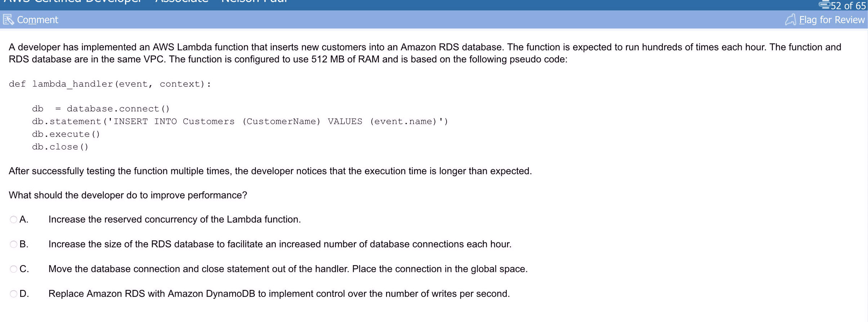Click answer text about replacing RDS with DynamoDB

click(279, 294)
